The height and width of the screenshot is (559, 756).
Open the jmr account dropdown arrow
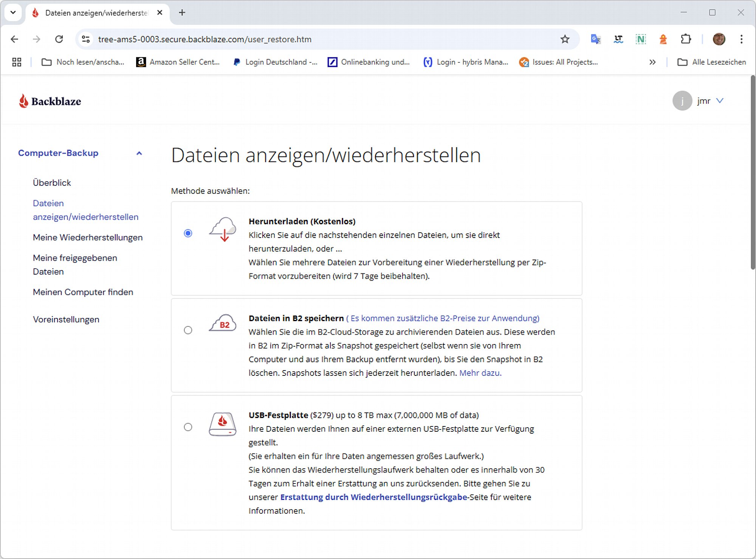pos(720,101)
